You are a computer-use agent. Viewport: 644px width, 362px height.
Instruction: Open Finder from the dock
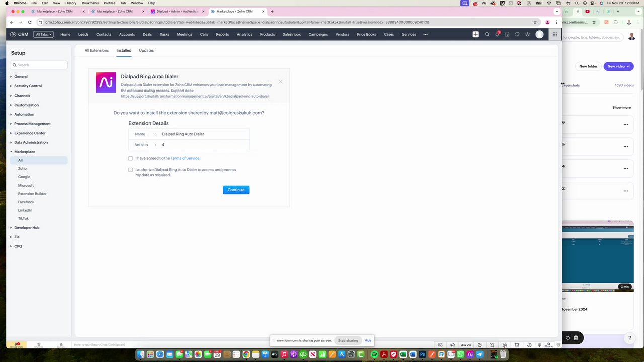point(141,354)
